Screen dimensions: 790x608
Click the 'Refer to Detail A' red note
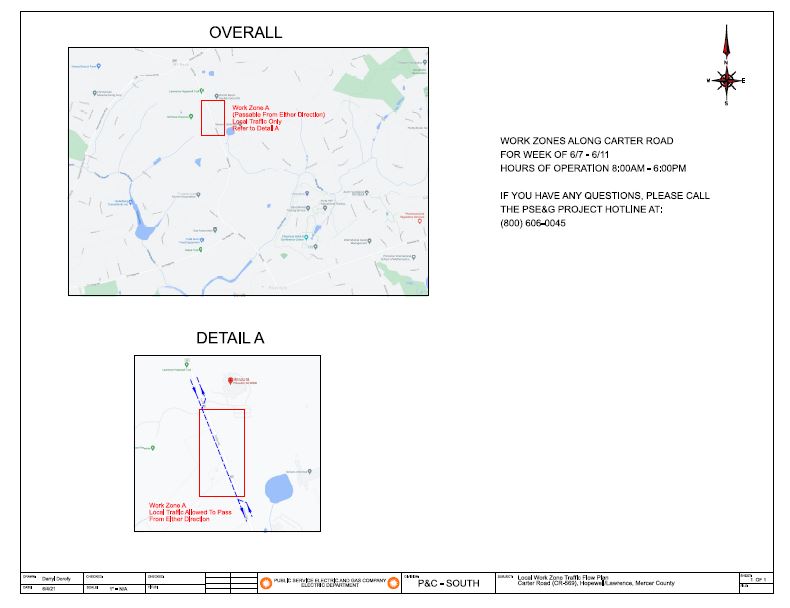click(256, 130)
